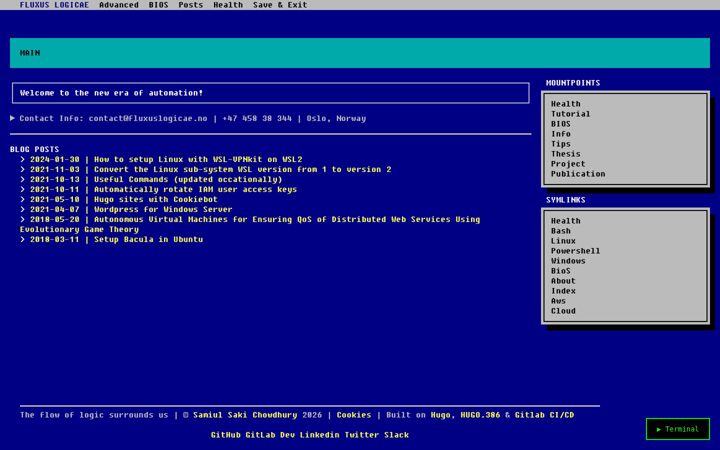720x450 pixels.
Task: Open the Health menu item
Action: [x=228, y=5]
